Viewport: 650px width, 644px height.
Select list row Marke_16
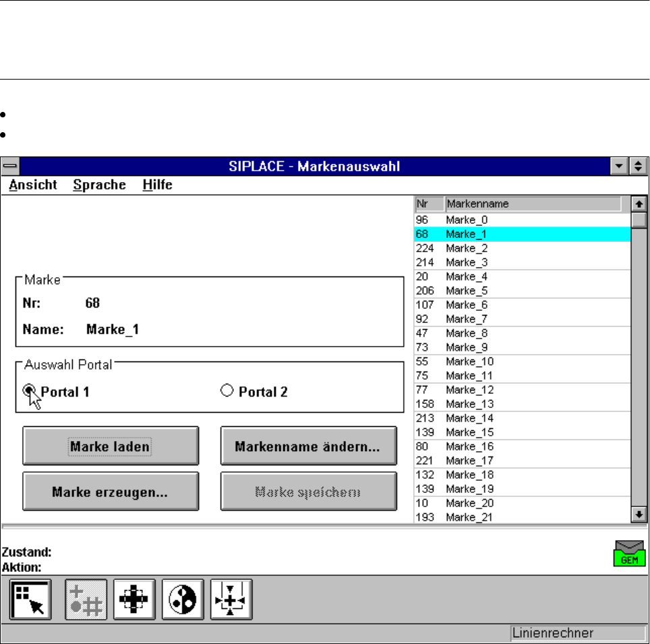point(523,446)
